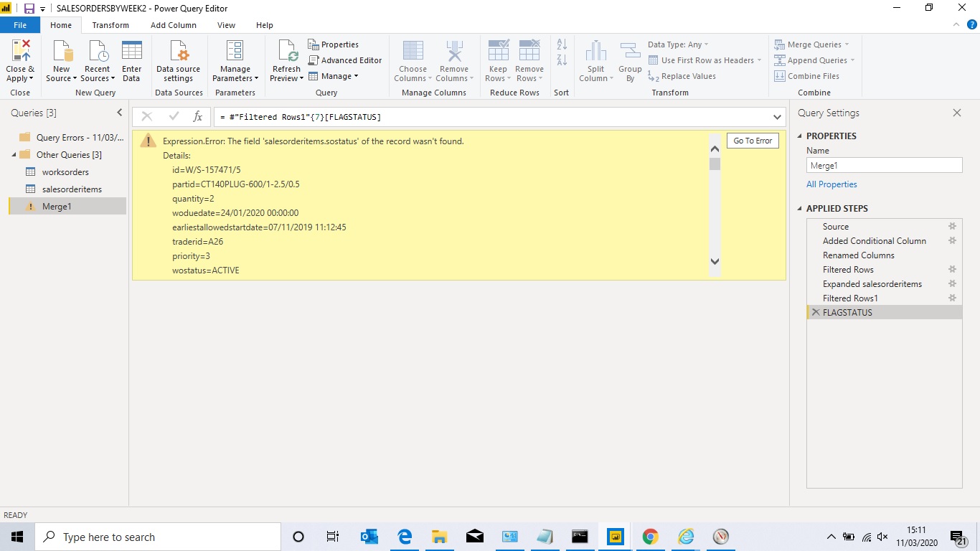The height and width of the screenshot is (551, 980).
Task: Click the Go To Error button
Action: coord(753,141)
